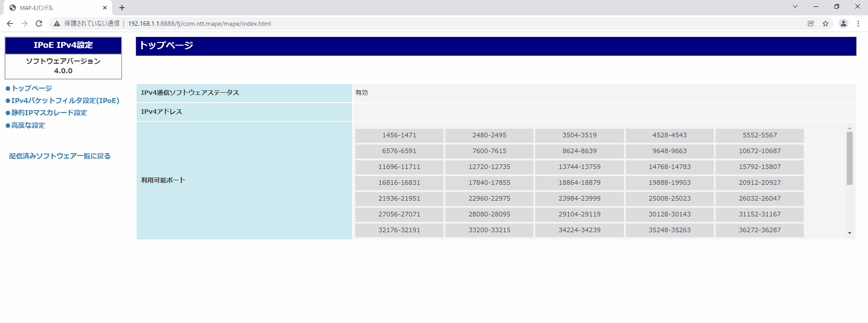Open the share page icon

point(811,23)
